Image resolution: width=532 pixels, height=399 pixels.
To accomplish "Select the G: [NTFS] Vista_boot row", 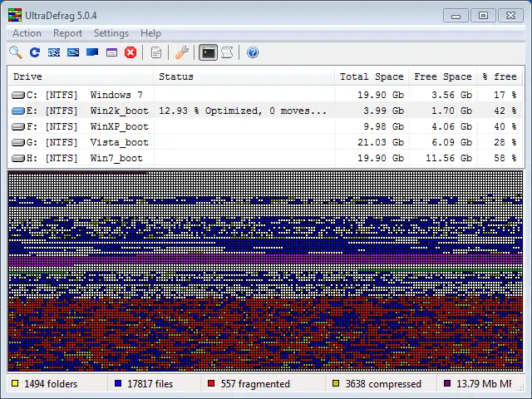I will (x=265, y=142).
